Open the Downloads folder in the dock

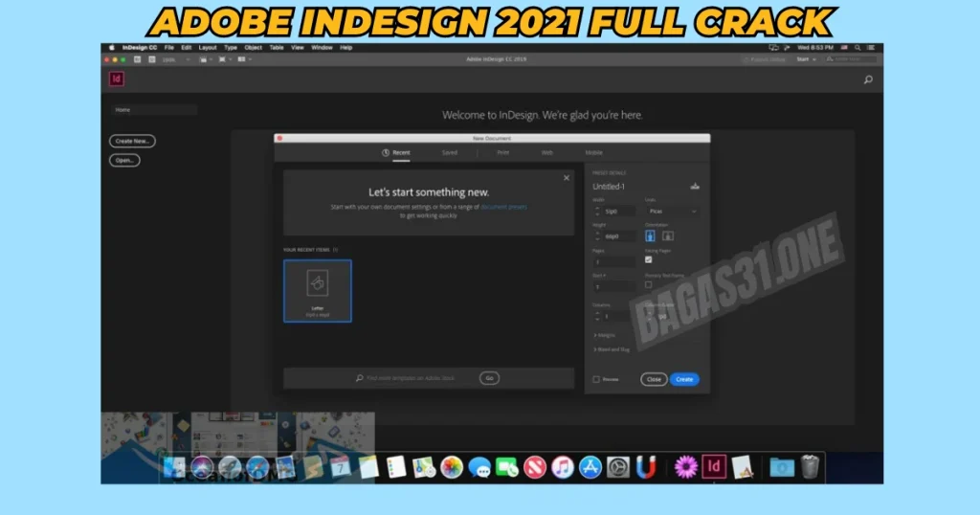(x=782, y=467)
